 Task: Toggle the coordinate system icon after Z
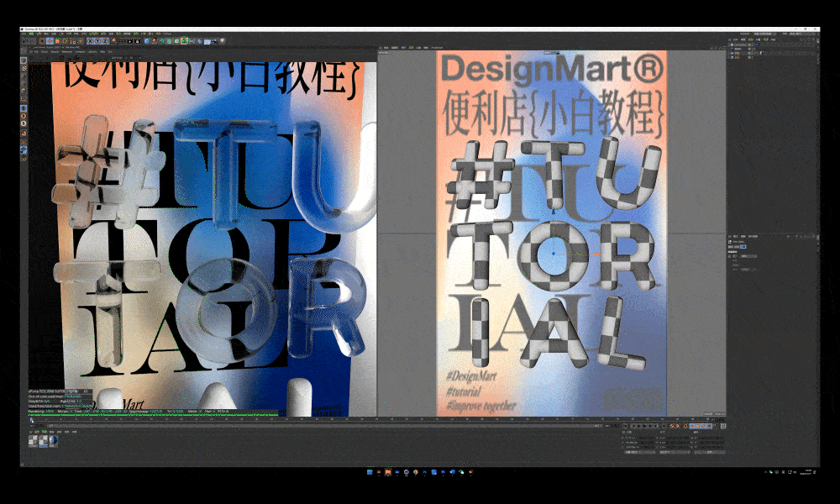pyautogui.click(x=113, y=40)
